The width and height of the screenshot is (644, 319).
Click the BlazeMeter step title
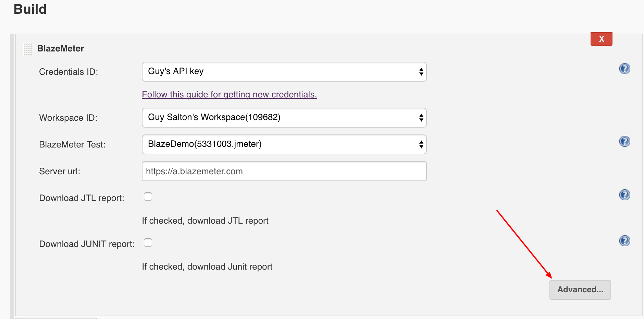click(x=60, y=49)
